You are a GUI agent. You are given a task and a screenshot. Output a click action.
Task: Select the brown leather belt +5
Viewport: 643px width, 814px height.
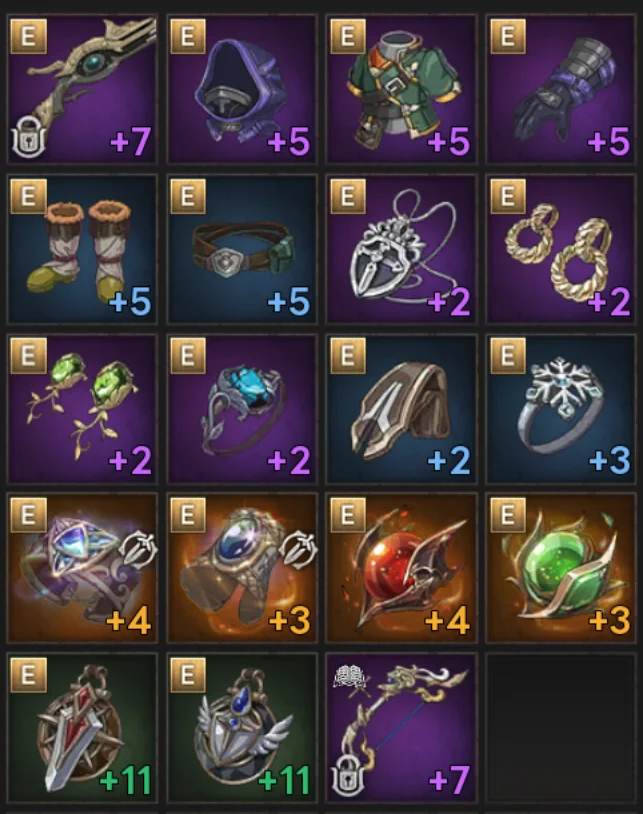click(242, 249)
